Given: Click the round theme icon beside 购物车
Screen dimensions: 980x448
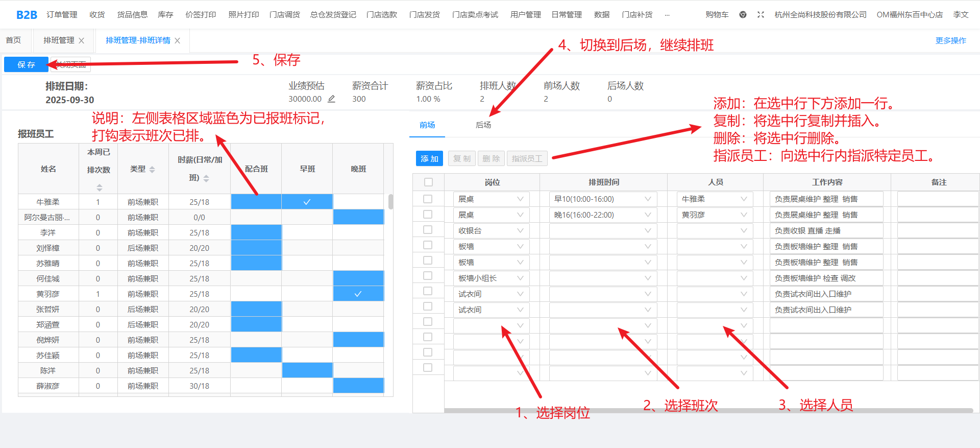Looking at the screenshot, I should pos(743,15).
